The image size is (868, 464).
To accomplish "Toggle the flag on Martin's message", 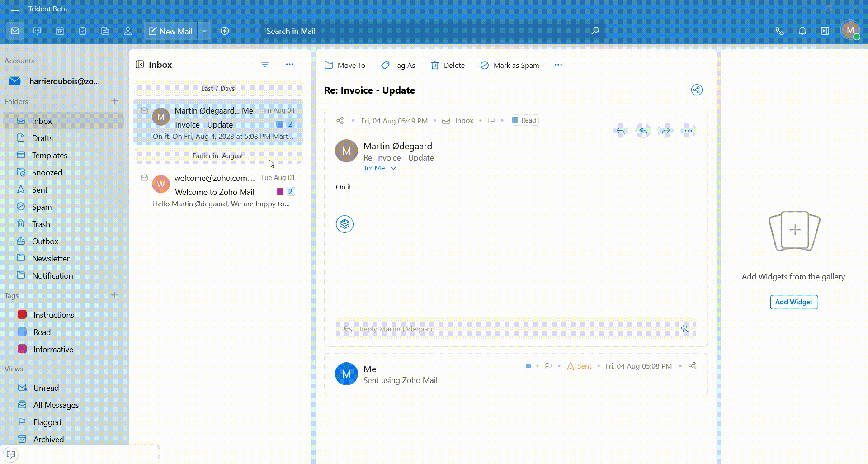I will click(x=491, y=120).
